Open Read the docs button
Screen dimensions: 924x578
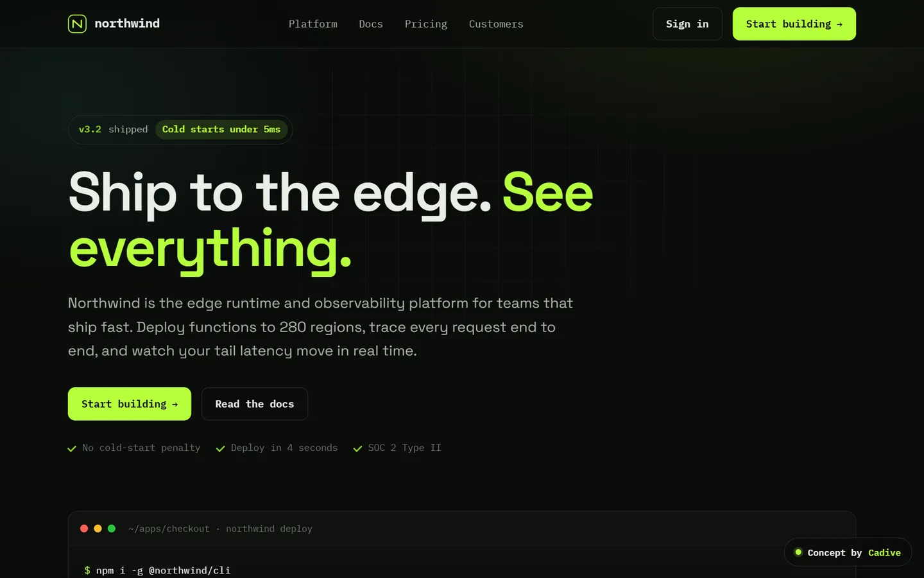tap(255, 404)
